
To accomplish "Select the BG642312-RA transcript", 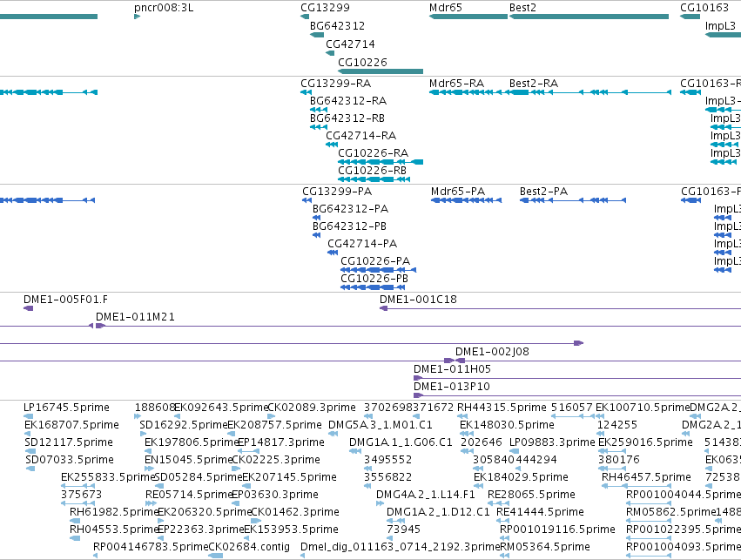I will (x=319, y=110).
